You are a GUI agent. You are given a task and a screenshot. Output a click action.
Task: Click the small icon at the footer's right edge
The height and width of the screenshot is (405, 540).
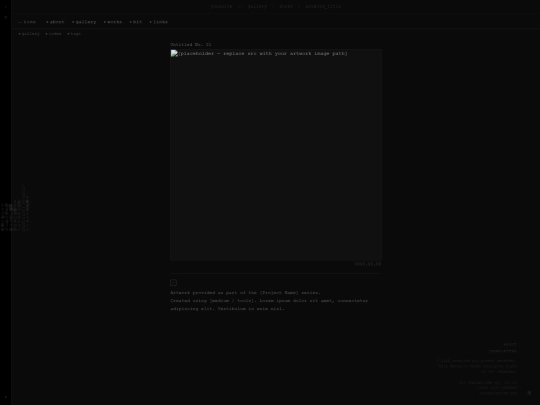click(x=529, y=393)
